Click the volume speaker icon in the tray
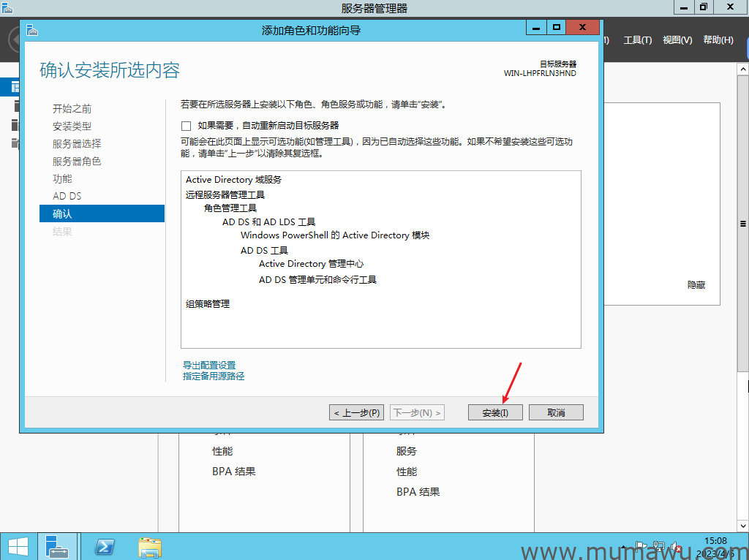 pos(674,547)
